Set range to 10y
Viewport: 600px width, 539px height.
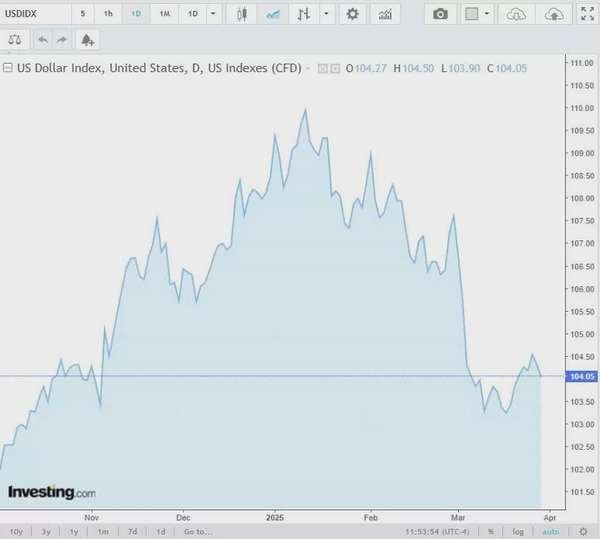pos(16,532)
